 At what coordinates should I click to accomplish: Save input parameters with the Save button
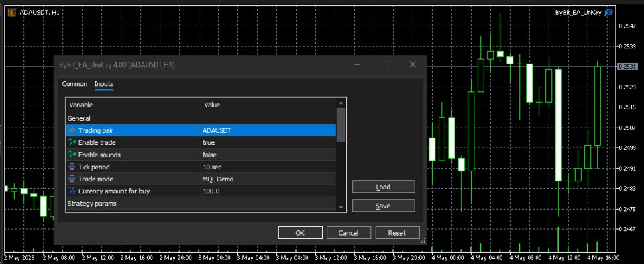coord(383,206)
